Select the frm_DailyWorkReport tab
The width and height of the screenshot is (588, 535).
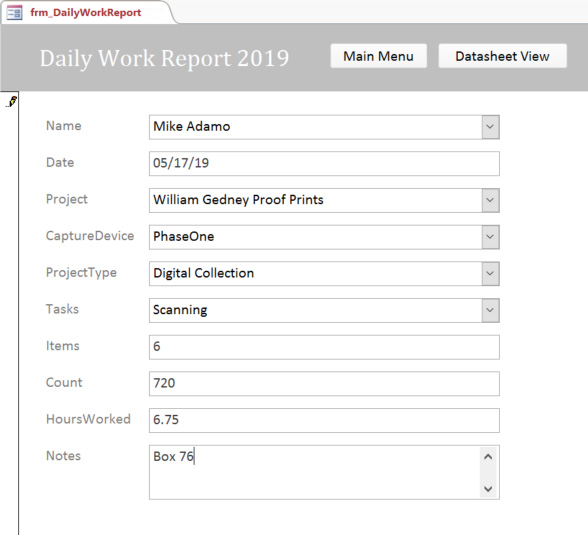(86, 13)
